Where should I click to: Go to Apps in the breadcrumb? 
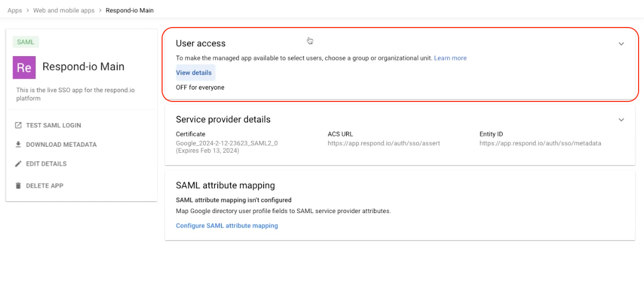click(15, 10)
